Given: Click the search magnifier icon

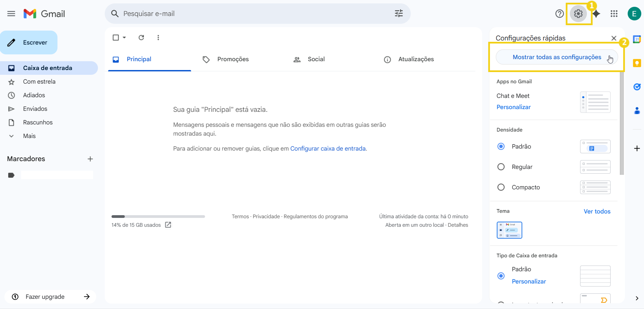Looking at the screenshot, I should click(115, 14).
